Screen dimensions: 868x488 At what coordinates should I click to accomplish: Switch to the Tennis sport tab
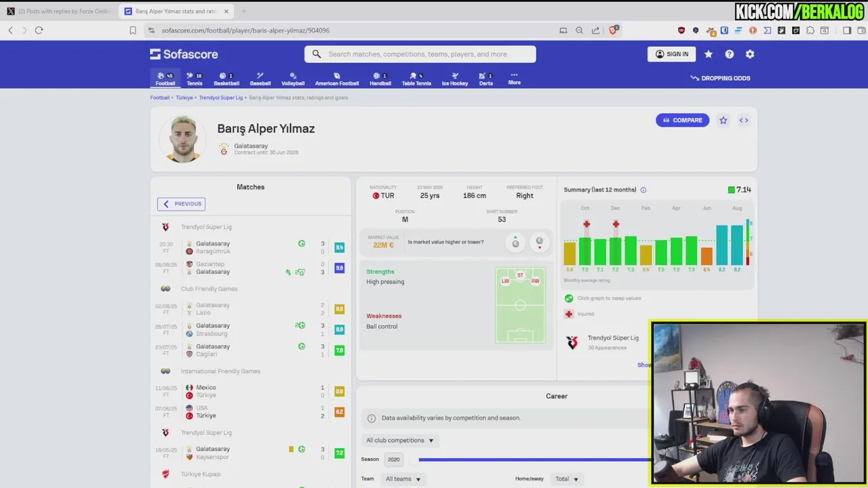click(x=195, y=79)
